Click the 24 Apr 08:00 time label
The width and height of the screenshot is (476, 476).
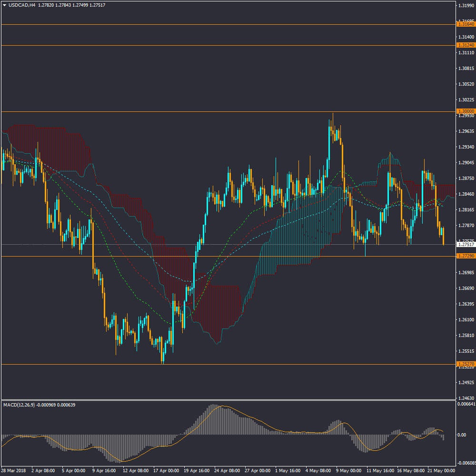(x=227, y=470)
